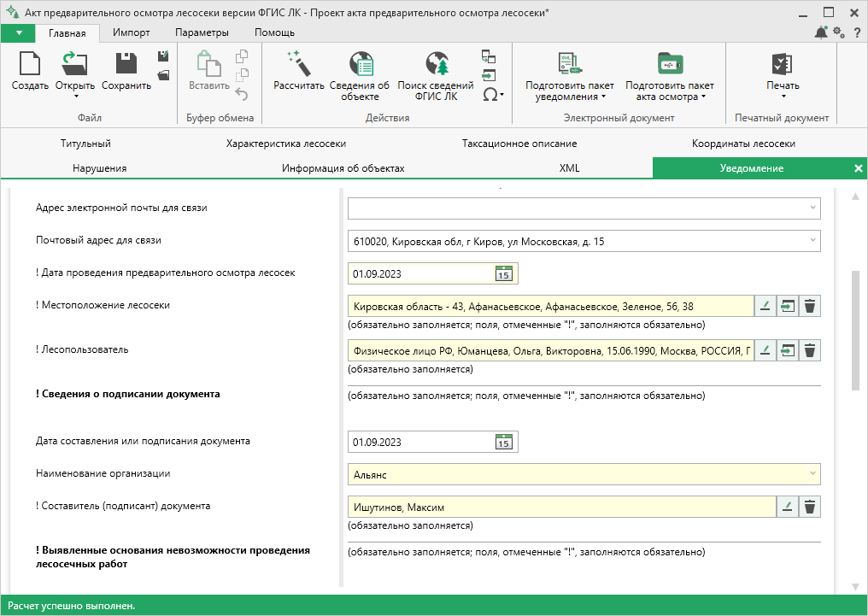
Task: Click the help question mark icon
Action: click(x=857, y=32)
